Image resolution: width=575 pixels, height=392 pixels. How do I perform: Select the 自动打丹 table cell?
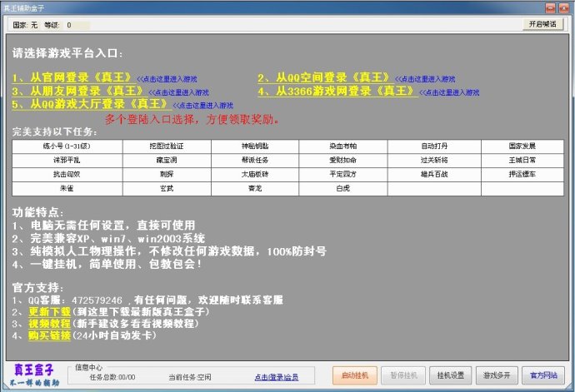click(434, 146)
